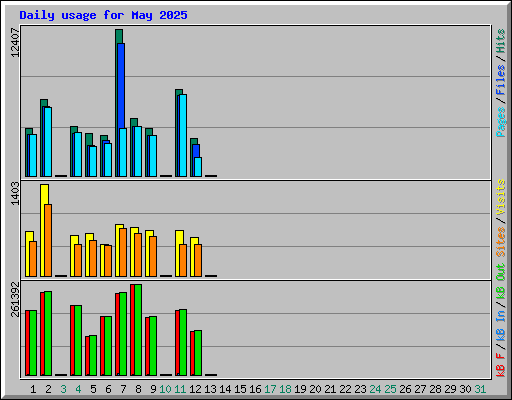Click day 21 on the x-axis
Viewport: 512px width, 400px height.
pyautogui.click(x=331, y=389)
